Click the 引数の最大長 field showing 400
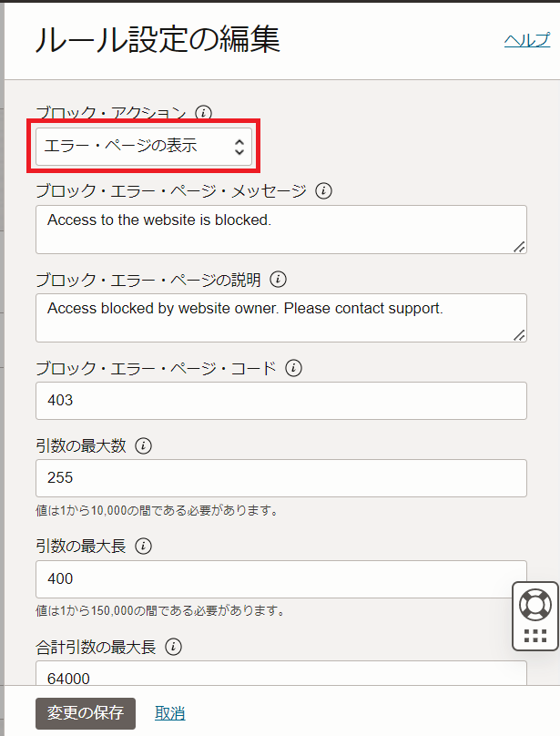This screenshot has height=736, width=560. (x=280, y=579)
